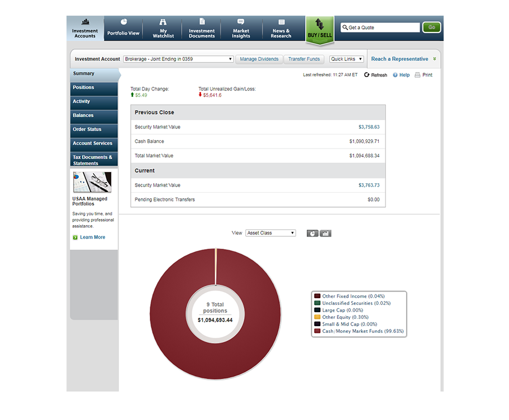Click the green arrow icon beside Learn More
Viewport: 509px width, 420px height.
pyautogui.click(x=75, y=237)
